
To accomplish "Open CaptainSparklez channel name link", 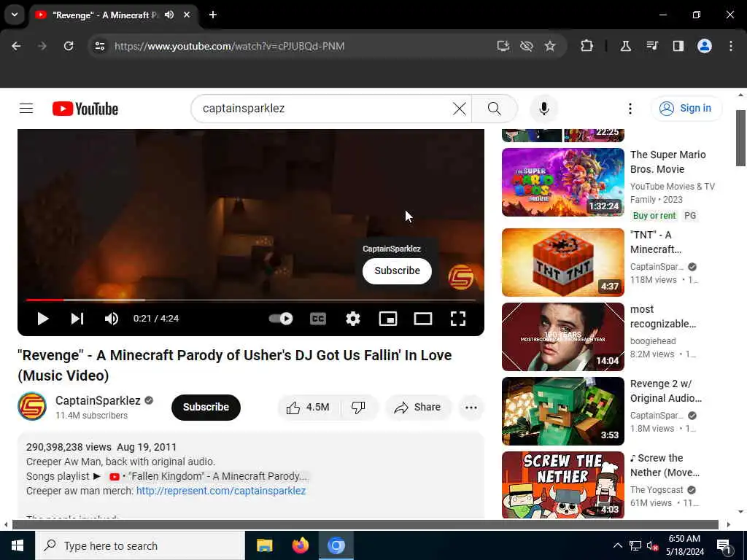I will click(x=98, y=400).
